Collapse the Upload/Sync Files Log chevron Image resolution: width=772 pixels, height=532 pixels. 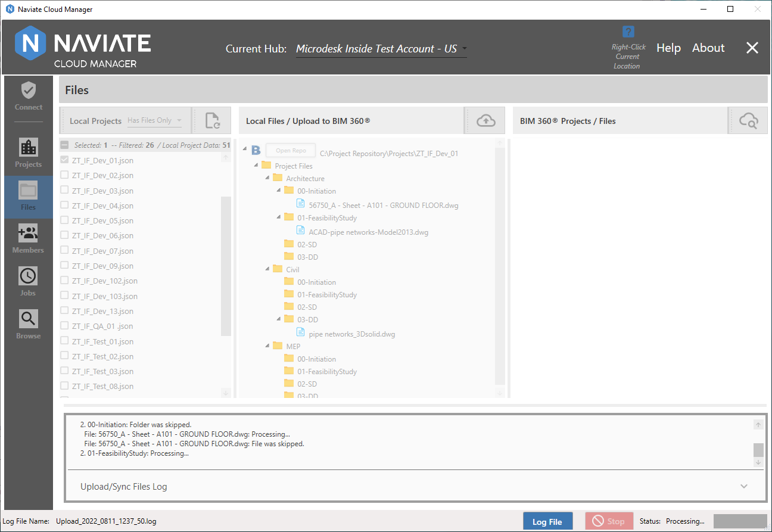743,486
